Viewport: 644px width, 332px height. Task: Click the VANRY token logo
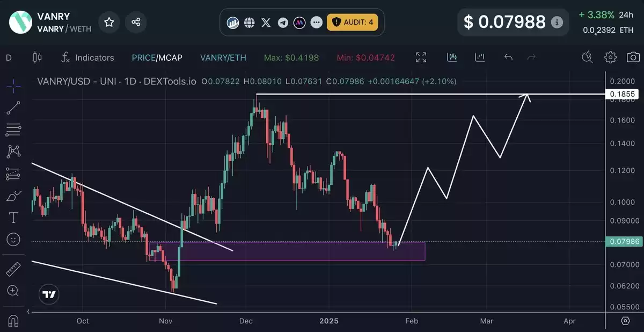20,22
